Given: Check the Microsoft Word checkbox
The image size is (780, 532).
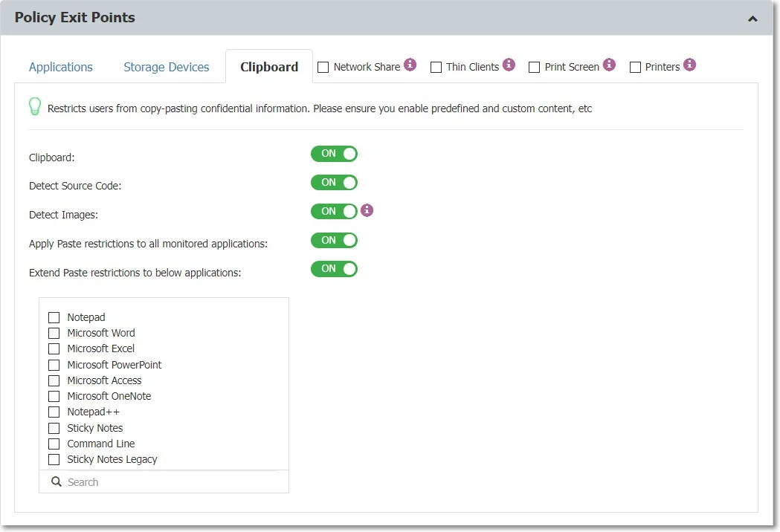Looking at the screenshot, I should point(54,333).
